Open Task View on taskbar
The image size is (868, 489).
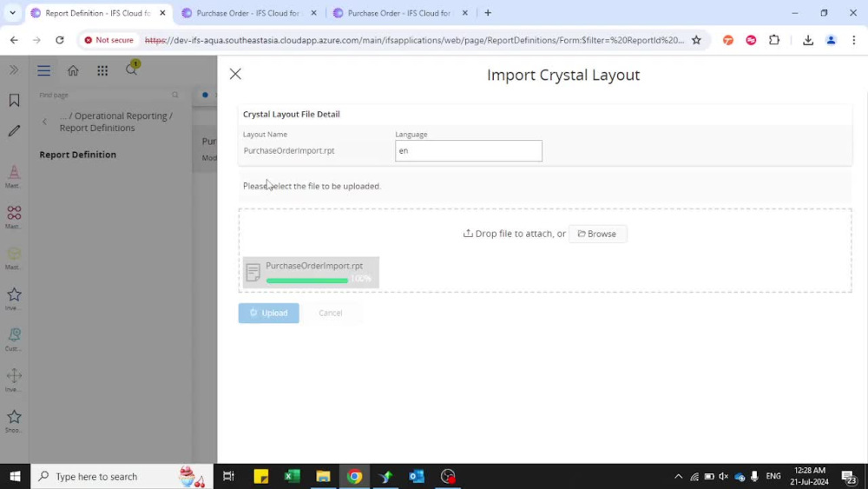(228, 476)
